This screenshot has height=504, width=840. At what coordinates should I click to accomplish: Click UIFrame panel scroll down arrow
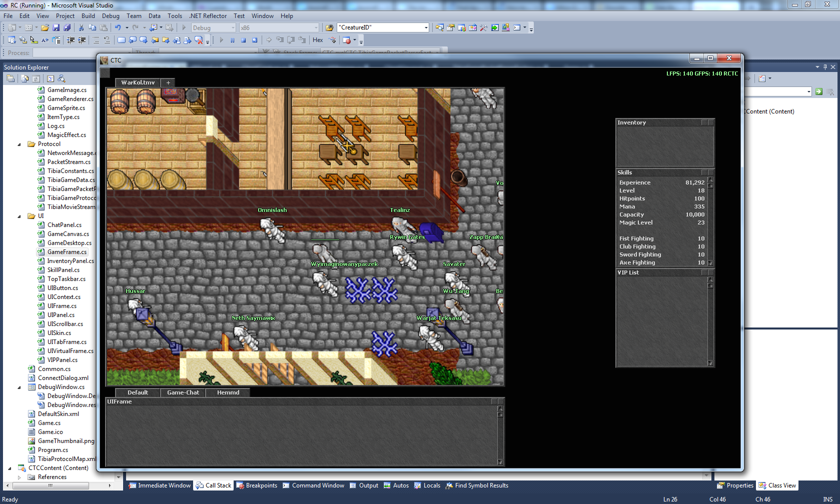coord(500,462)
